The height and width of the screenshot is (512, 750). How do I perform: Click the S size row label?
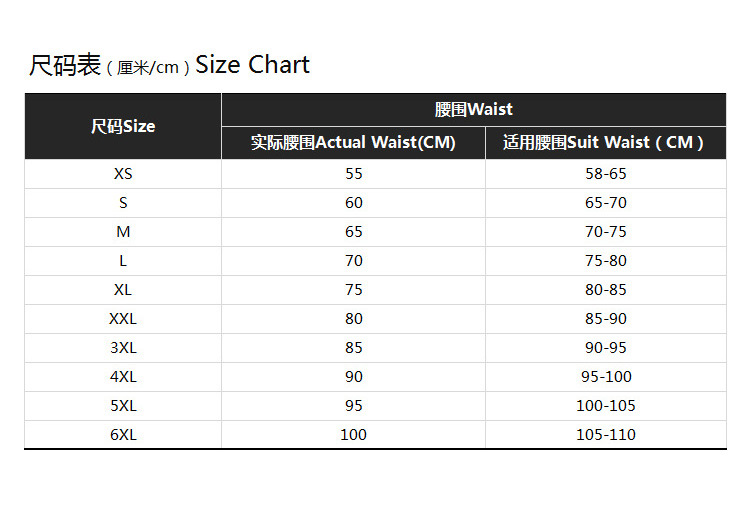[123, 203]
